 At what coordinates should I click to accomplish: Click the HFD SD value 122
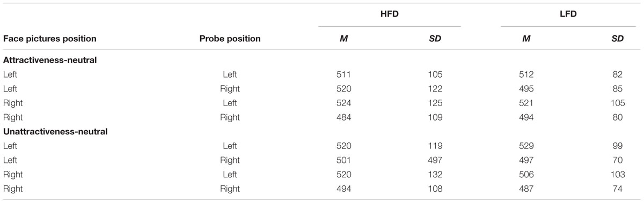pyautogui.click(x=435, y=89)
